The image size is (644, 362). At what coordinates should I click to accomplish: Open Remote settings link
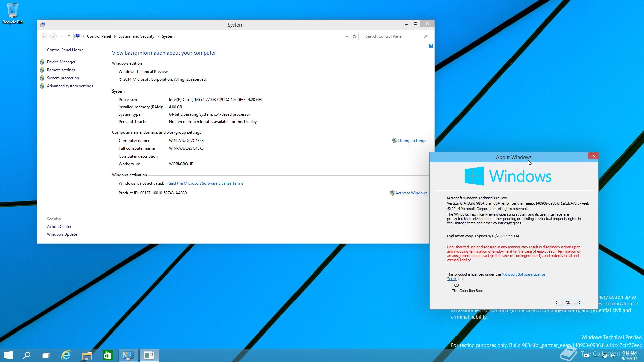(61, 70)
